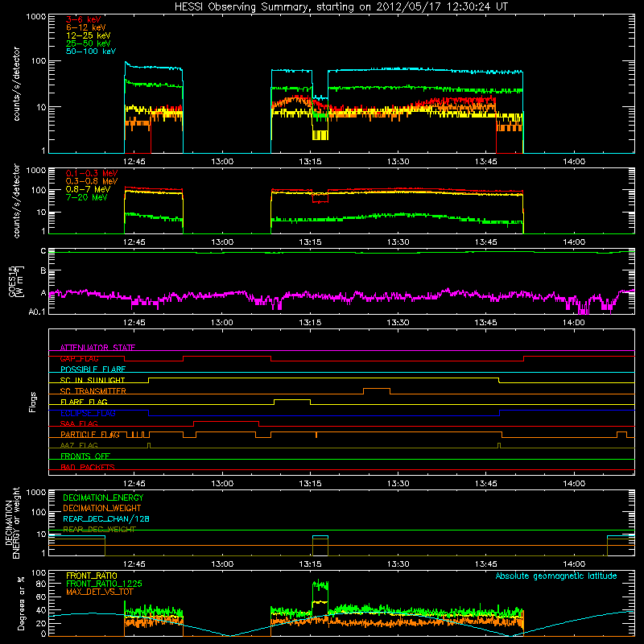Click the '7-20 MeV' legend label

tap(86, 197)
